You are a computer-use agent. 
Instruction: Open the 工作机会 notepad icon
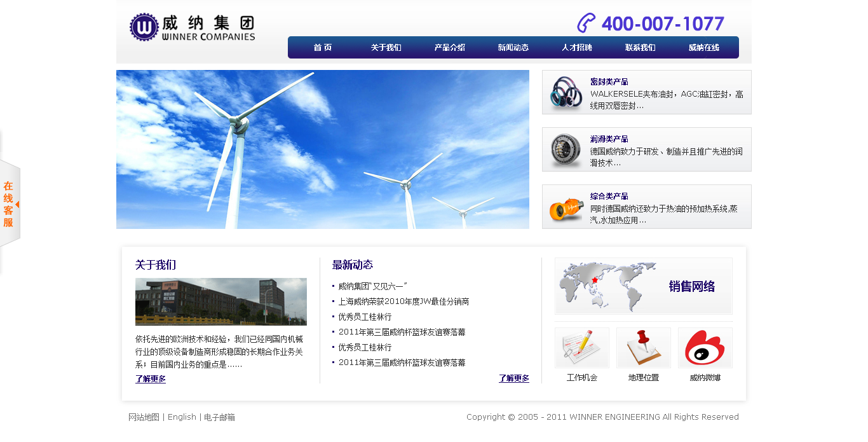(581, 348)
